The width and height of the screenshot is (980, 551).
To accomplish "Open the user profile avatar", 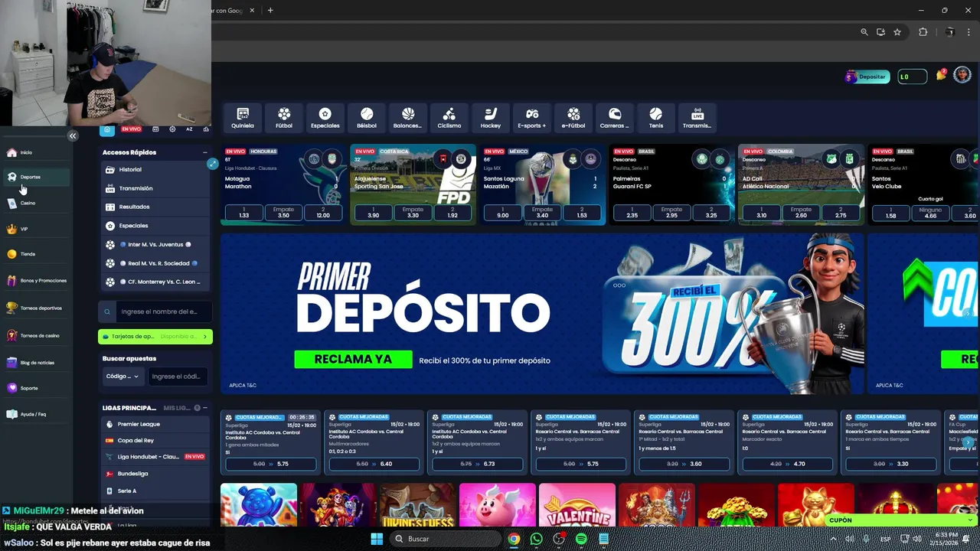I will tap(962, 75).
